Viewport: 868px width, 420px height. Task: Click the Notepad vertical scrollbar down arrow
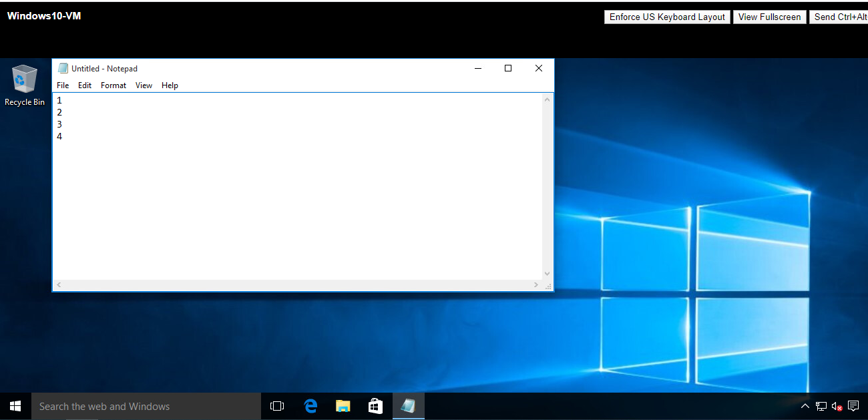548,274
